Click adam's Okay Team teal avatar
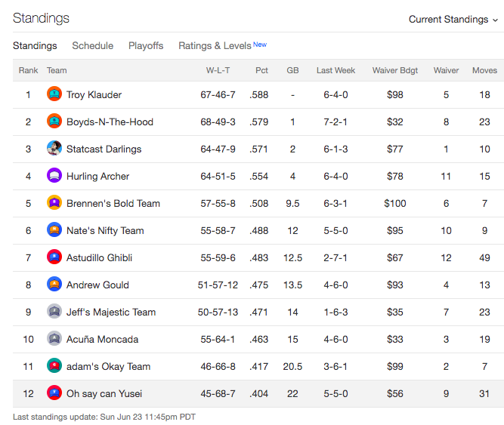 [x=54, y=366]
